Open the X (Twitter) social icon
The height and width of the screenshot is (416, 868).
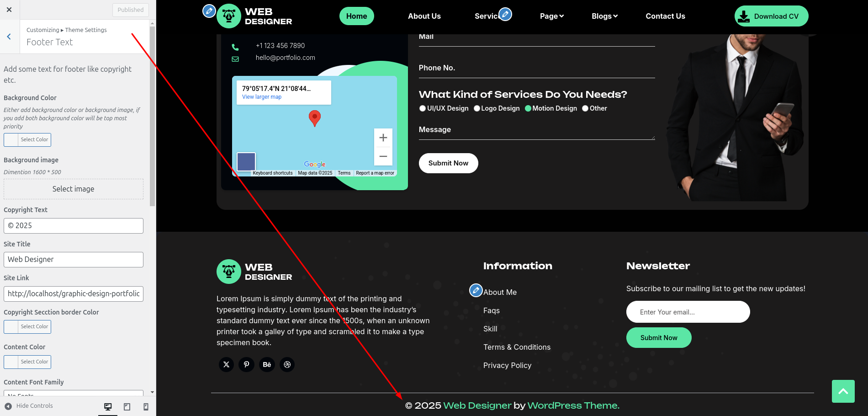point(226,364)
